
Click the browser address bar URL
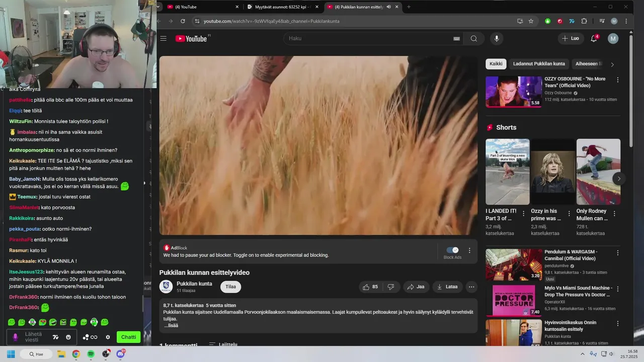tap(272, 21)
